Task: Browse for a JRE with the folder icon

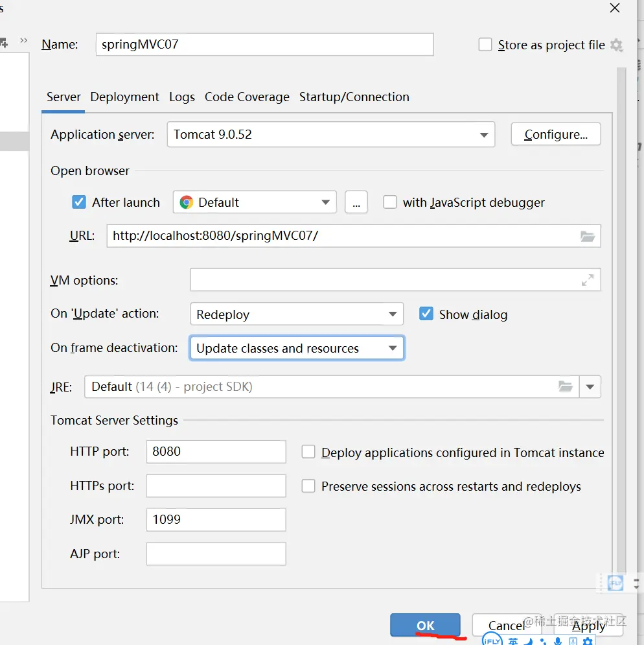Action: 566,386
